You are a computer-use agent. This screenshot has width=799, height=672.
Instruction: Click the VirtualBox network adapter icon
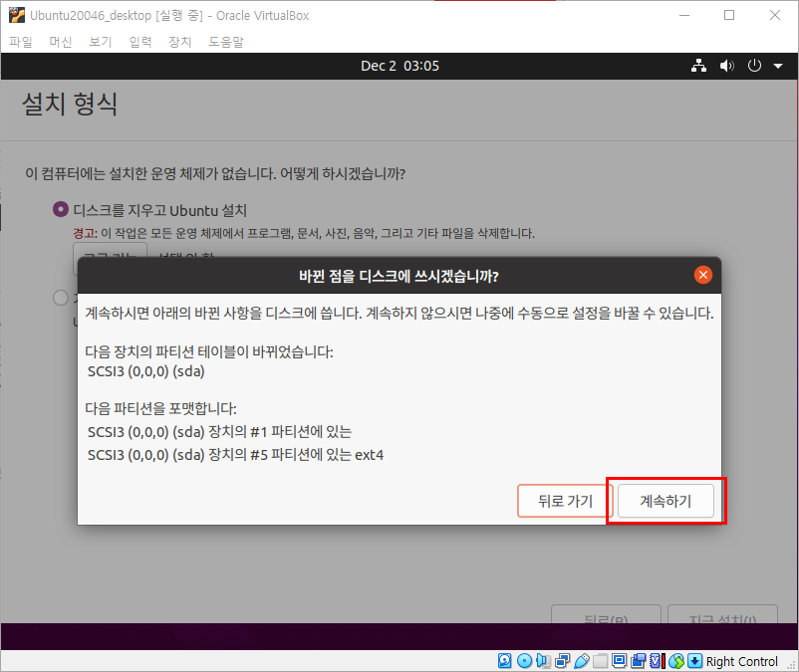(562, 661)
